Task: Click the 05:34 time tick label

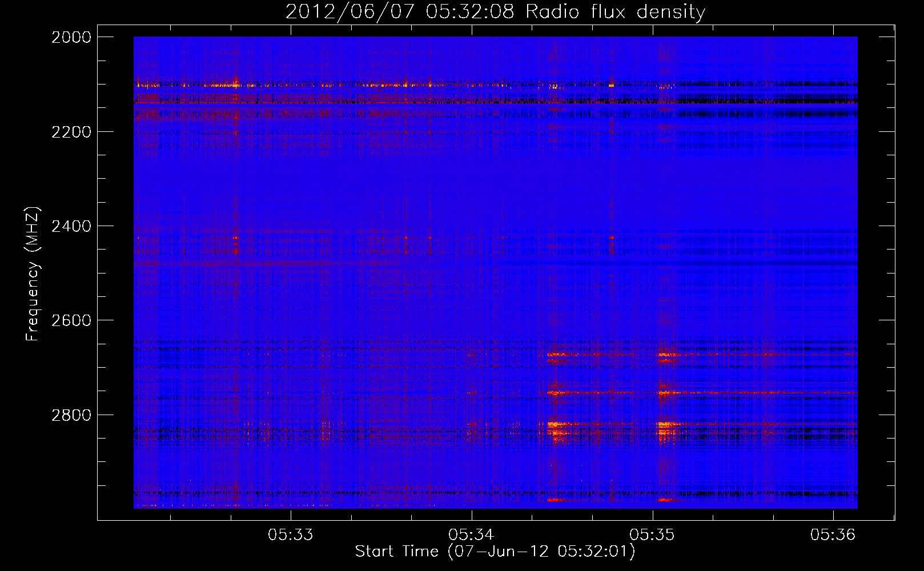Action: click(x=471, y=534)
